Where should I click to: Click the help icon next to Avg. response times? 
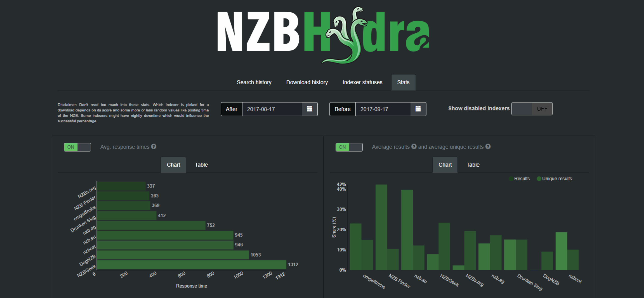click(154, 147)
